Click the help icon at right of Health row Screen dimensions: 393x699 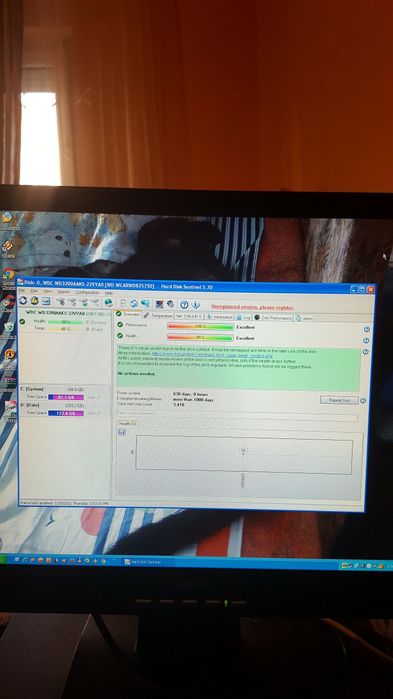pos(366,341)
